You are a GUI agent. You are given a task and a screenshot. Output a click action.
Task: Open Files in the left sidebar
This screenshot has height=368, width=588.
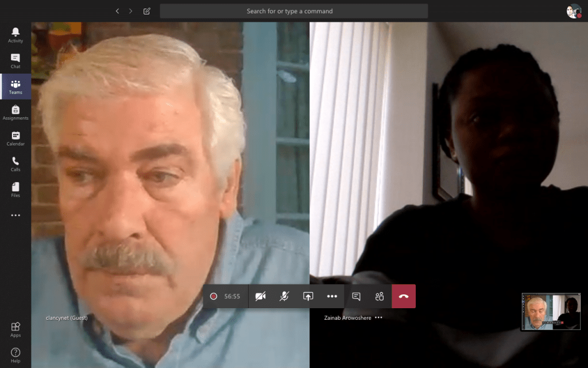tap(16, 190)
